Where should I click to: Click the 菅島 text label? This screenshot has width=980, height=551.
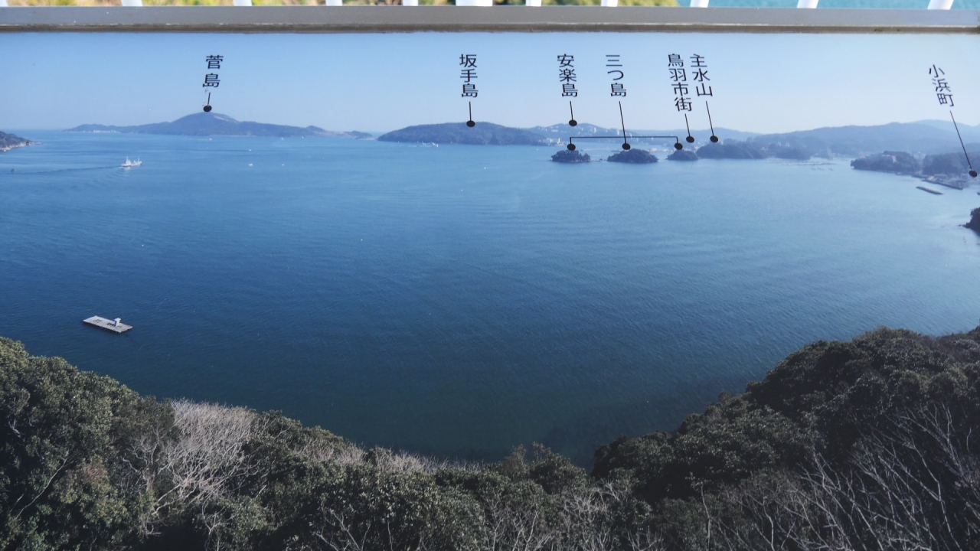(213, 71)
